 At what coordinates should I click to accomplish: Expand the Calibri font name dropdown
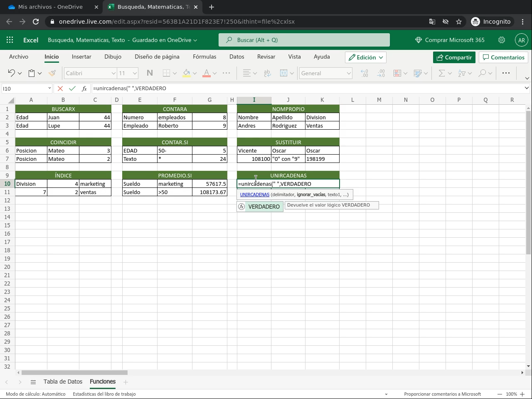coord(113,73)
